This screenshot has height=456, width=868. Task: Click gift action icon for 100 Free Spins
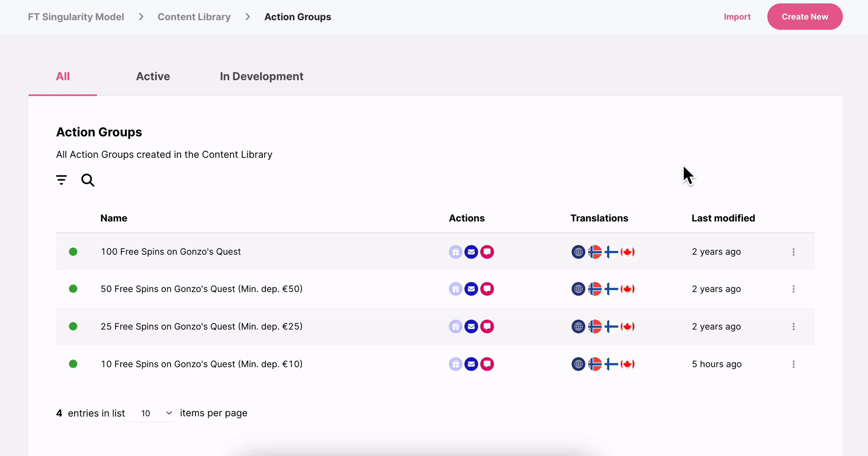456,252
